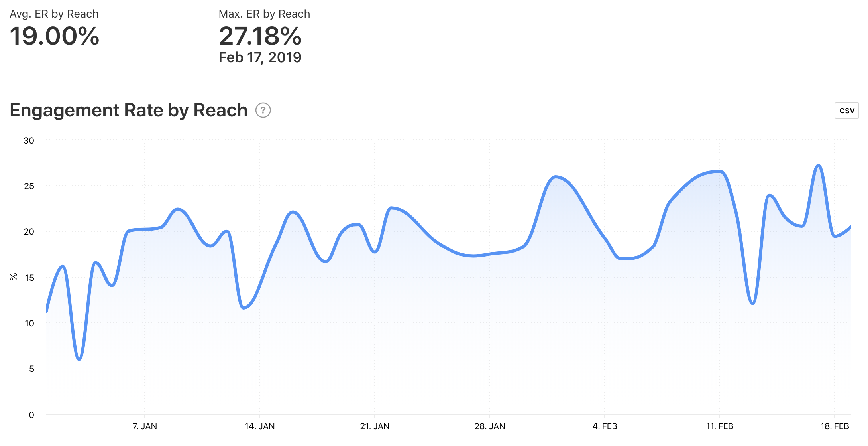Click the 14. JAN axis label
This screenshot has height=446, width=868.
[x=259, y=426]
